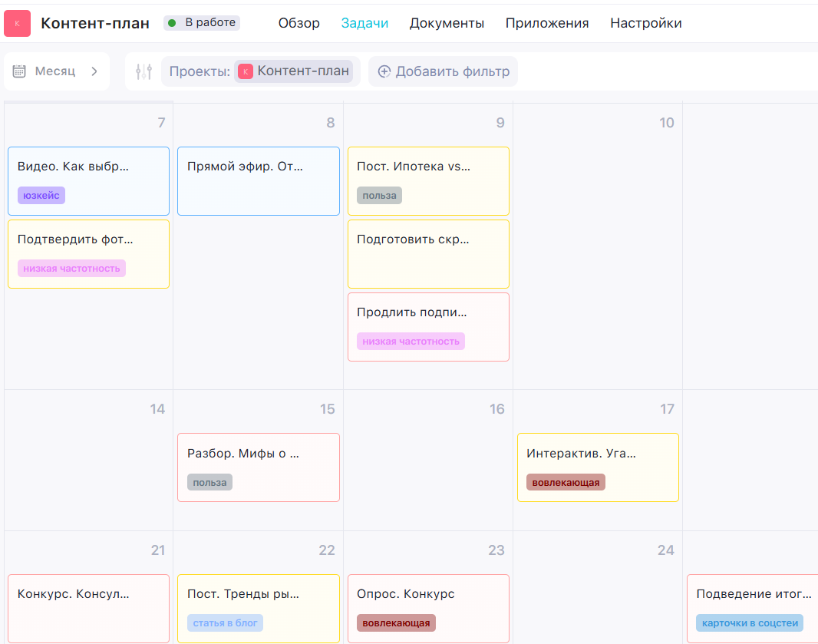Click the plus icon in Добавить фильтр

[384, 71]
